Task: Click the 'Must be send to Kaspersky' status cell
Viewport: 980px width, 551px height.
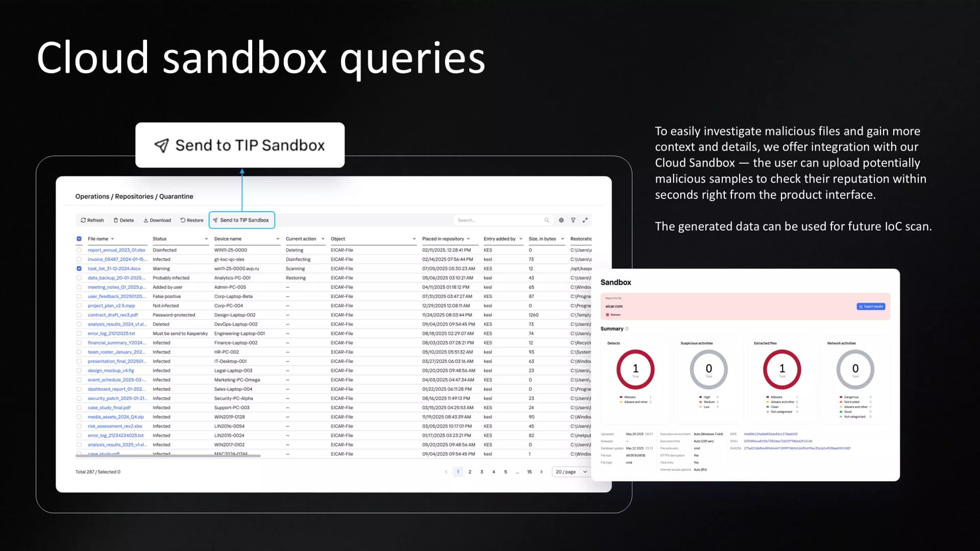Action: (x=180, y=334)
